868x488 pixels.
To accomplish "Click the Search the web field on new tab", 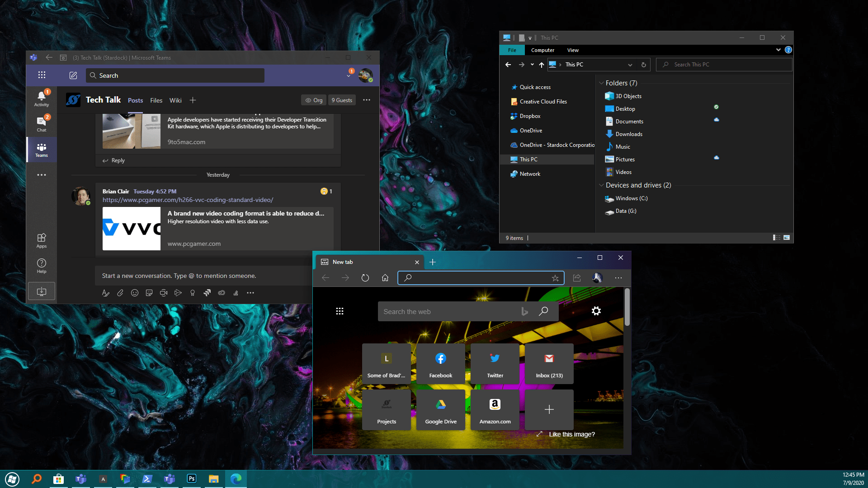I will [452, 311].
